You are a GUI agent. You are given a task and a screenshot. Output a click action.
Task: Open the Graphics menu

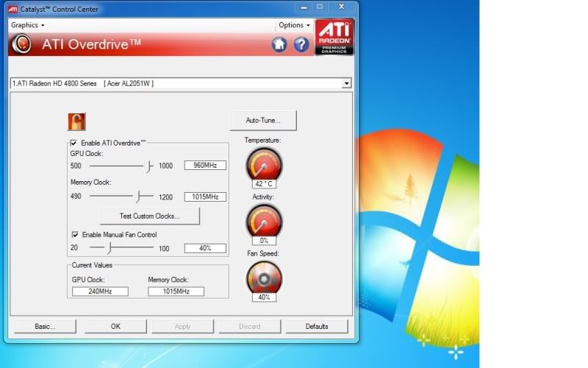pos(28,25)
